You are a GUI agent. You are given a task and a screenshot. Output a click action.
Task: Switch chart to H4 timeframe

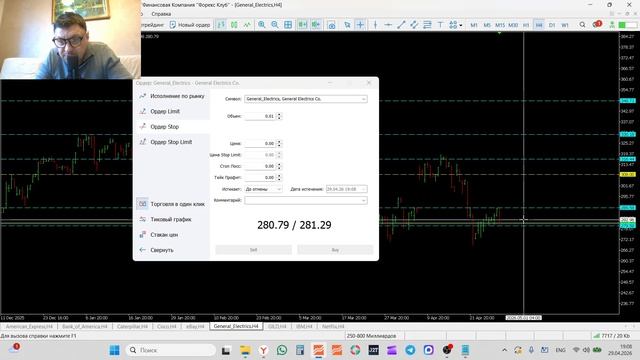tap(539, 25)
